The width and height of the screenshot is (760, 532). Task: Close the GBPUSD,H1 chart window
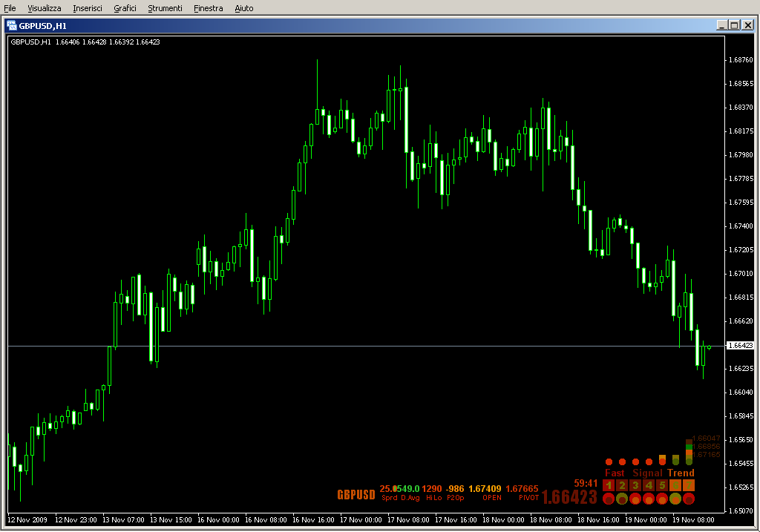[x=748, y=25]
